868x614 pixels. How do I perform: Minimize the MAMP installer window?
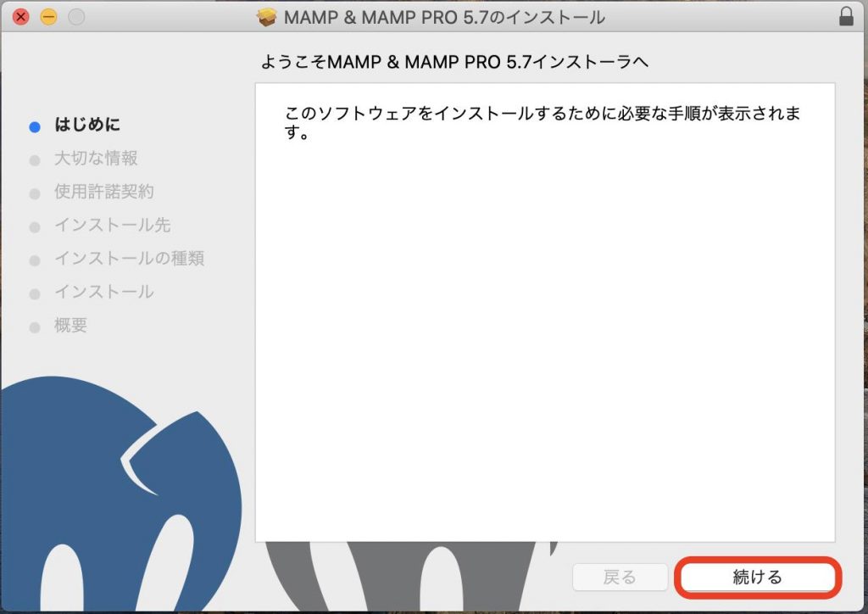point(48,17)
